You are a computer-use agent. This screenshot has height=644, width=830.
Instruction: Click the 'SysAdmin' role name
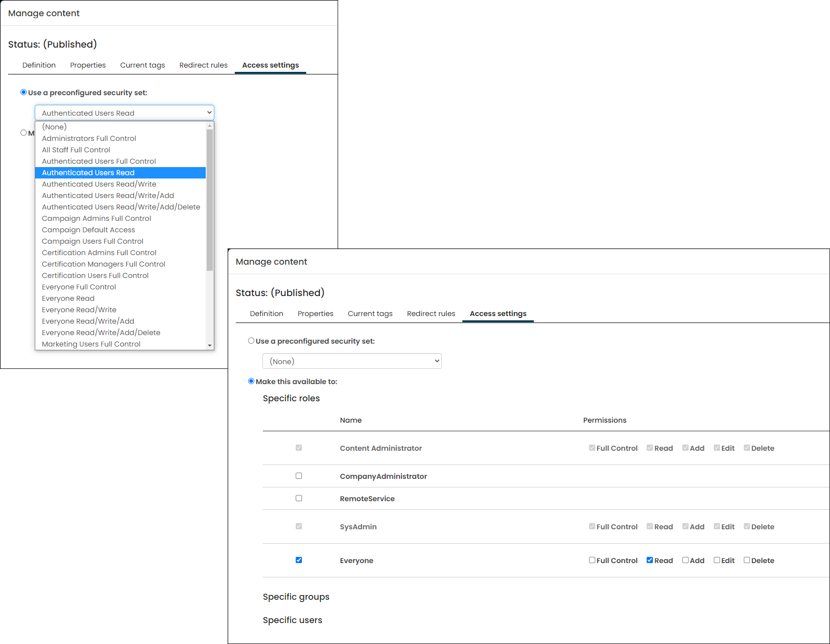[358, 527]
